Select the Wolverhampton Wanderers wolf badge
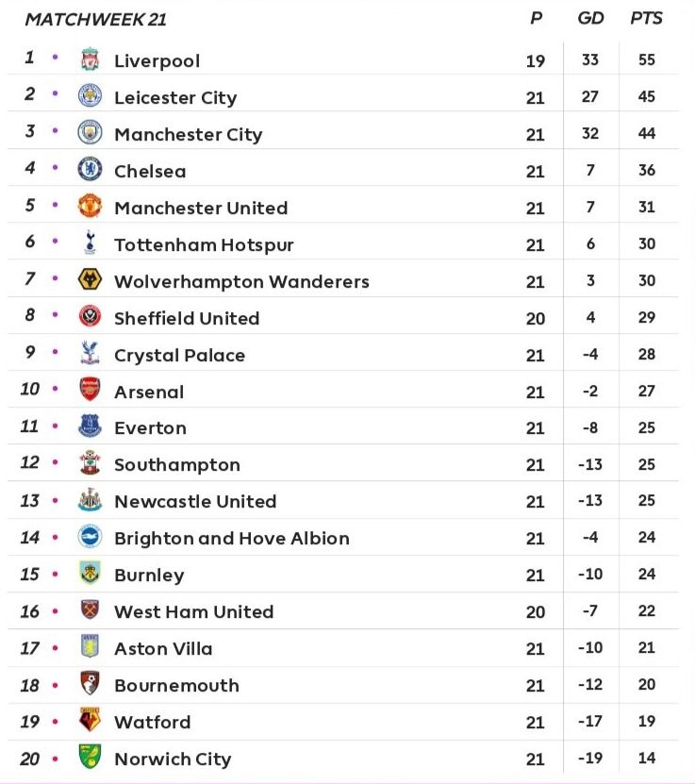 [90, 279]
